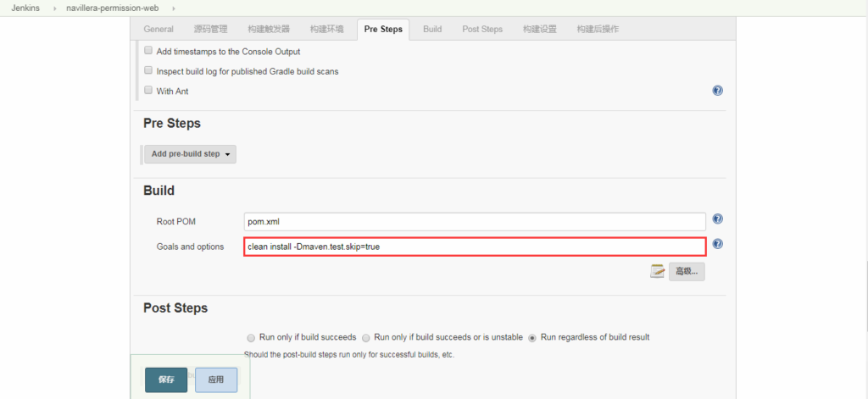This screenshot has width=868, height=399.
Task: Select Run only if build succeeds
Action: pos(250,337)
